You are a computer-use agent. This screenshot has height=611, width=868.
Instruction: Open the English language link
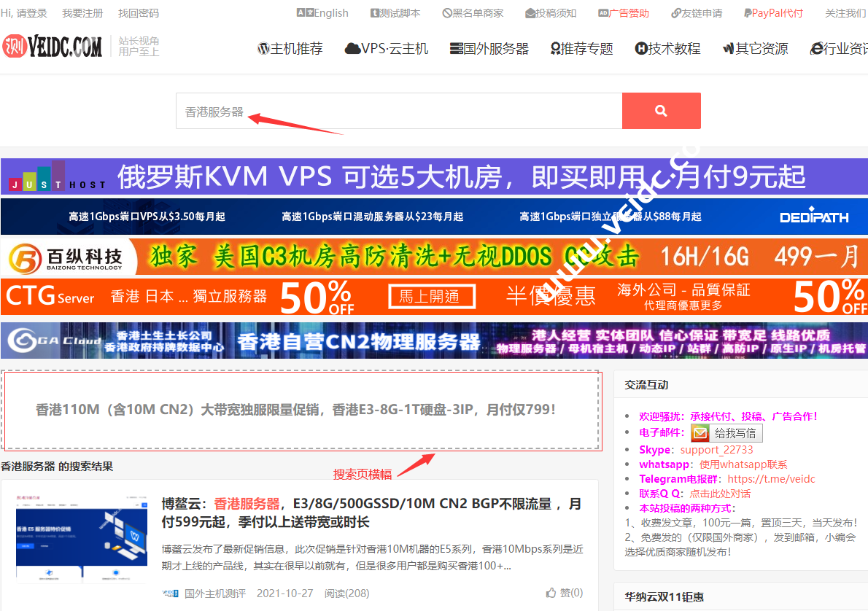click(x=322, y=13)
